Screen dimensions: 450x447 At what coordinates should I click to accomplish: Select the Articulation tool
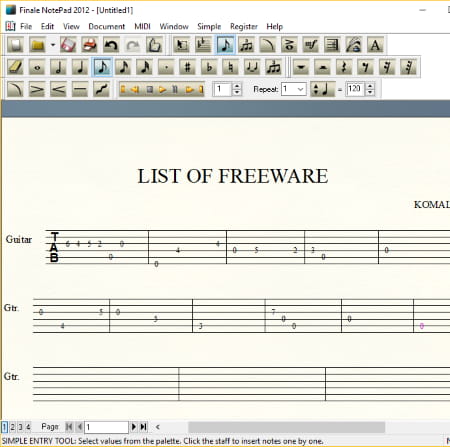click(289, 45)
